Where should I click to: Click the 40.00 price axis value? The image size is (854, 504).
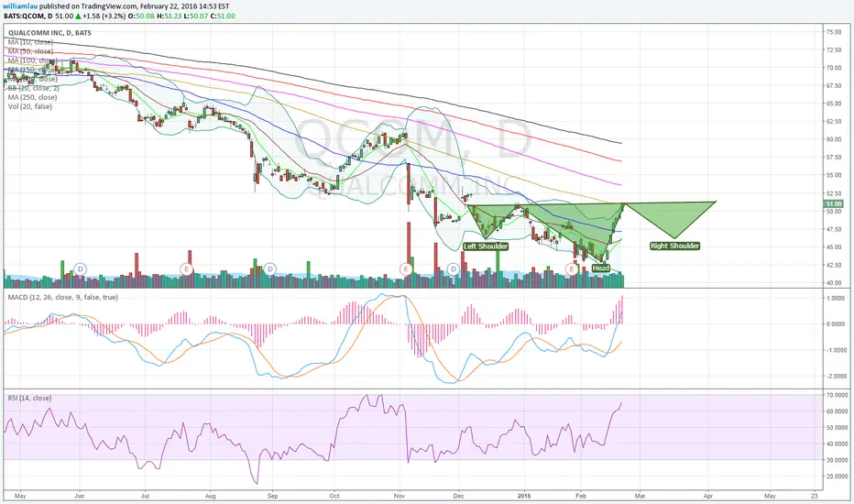(x=834, y=283)
